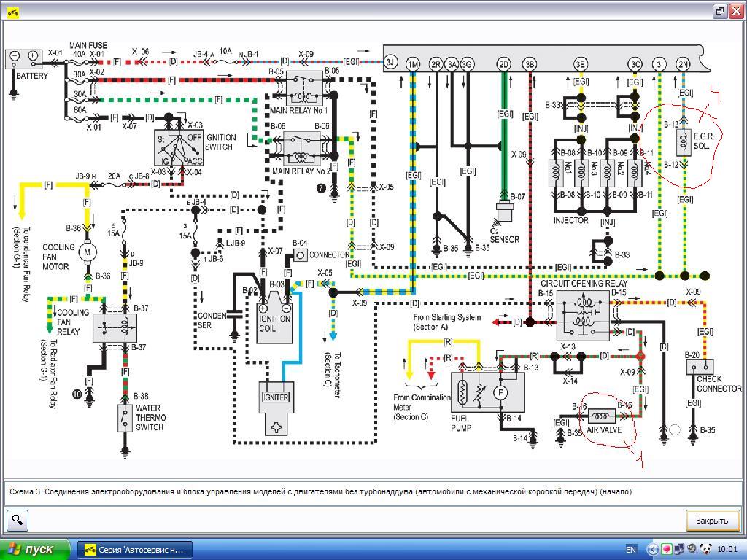Click the ignition switch symbol
747x560 pixels.
tap(172, 148)
